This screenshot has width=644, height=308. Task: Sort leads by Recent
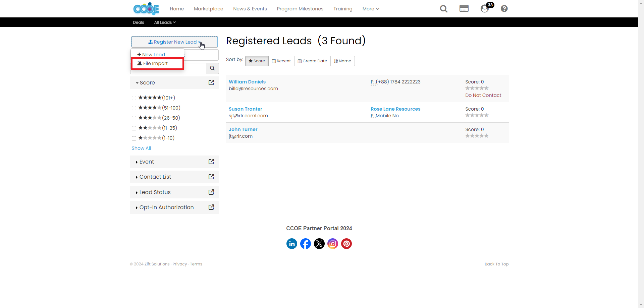click(281, 61)
